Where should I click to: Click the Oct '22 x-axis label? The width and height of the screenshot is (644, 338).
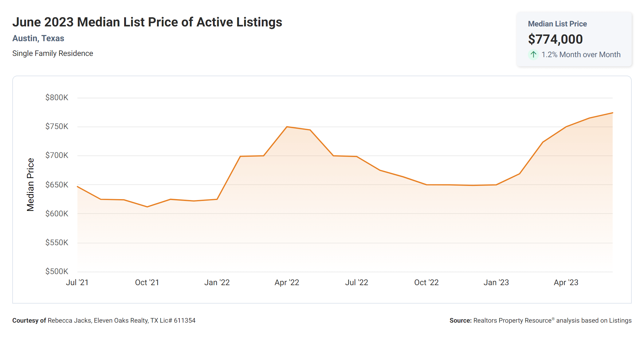pyautogui.click(x=426, y=282)
